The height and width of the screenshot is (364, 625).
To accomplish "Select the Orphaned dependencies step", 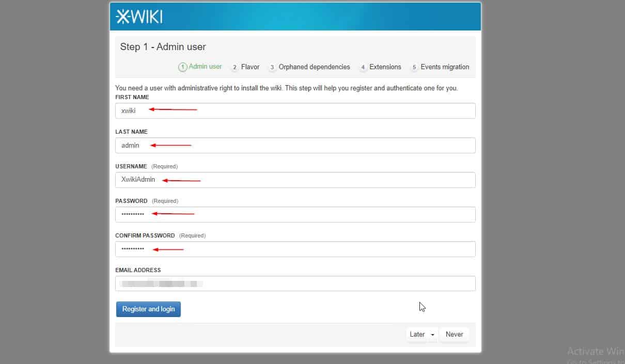I will [x=314, y=67].
